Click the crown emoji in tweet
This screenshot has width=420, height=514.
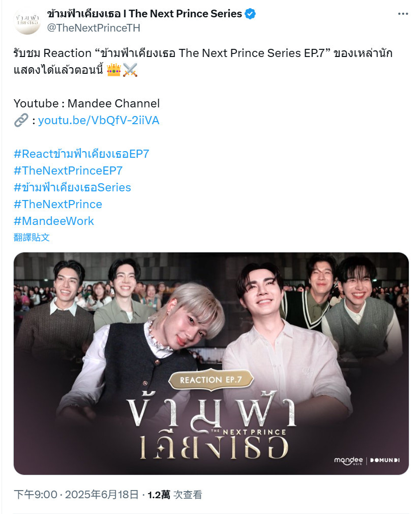[114, 70]
